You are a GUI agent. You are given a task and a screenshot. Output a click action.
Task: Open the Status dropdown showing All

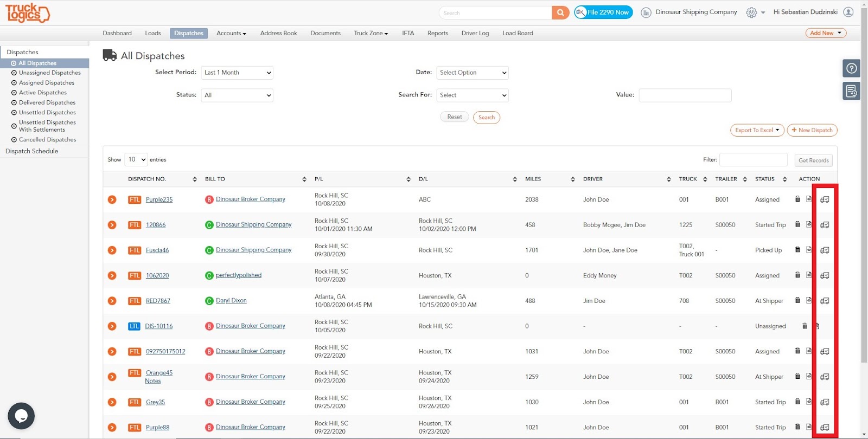coord(237,95)
